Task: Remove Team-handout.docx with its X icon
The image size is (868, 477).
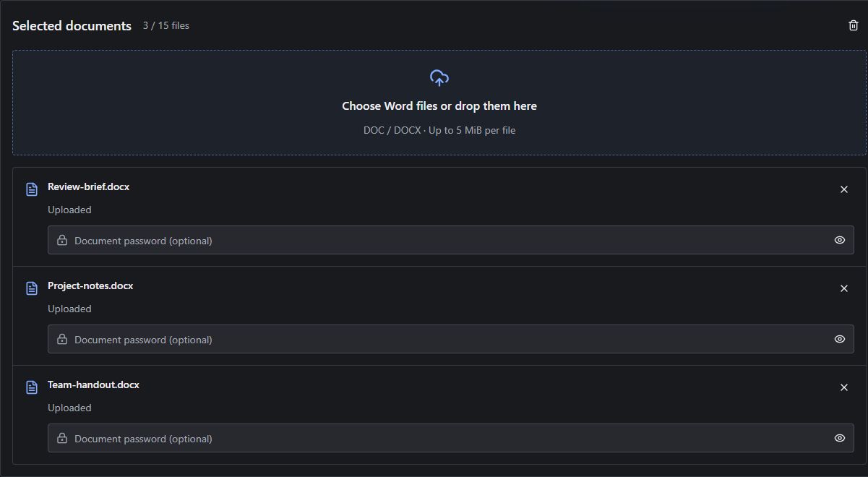Action: pyautogui.click(x=843, y=387)
